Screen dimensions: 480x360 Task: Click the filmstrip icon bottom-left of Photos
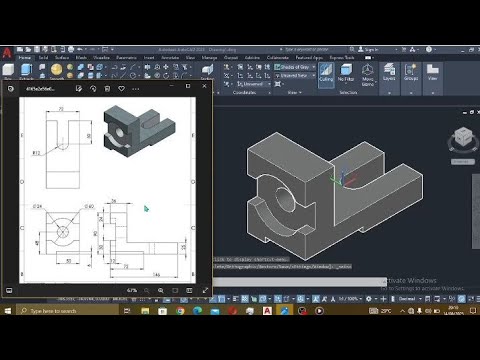[9, 291]
